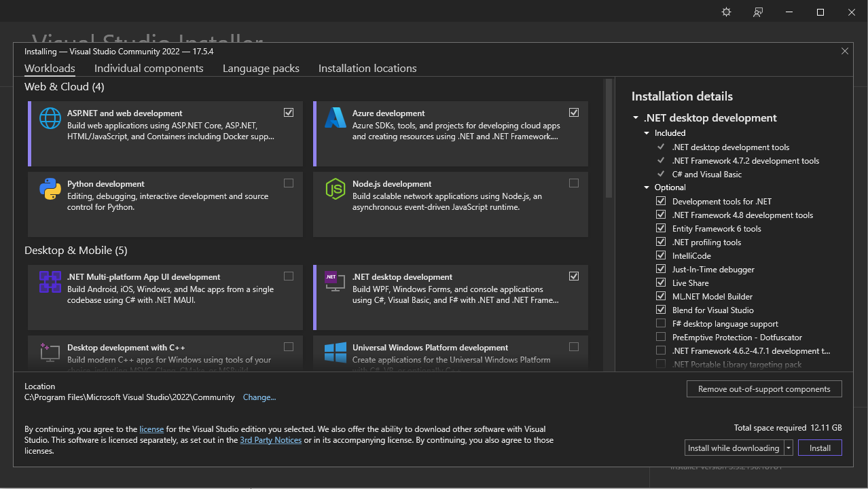Check PreEmptive Protection - Dotfuscator
Screen dimensions: 868x489
tap(661, 337)
